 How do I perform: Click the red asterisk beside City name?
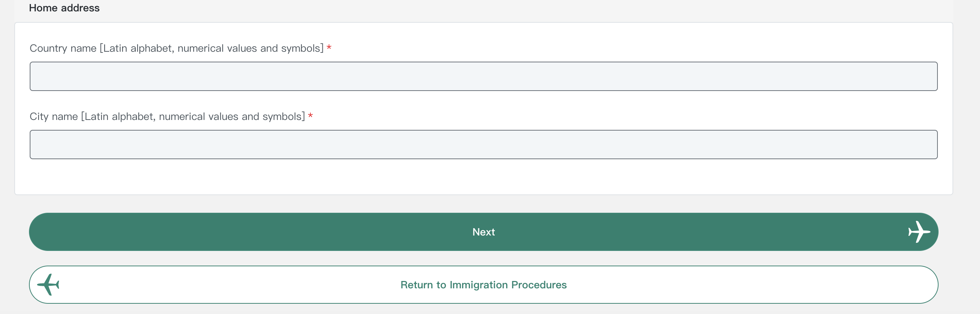tap(310, 116)
